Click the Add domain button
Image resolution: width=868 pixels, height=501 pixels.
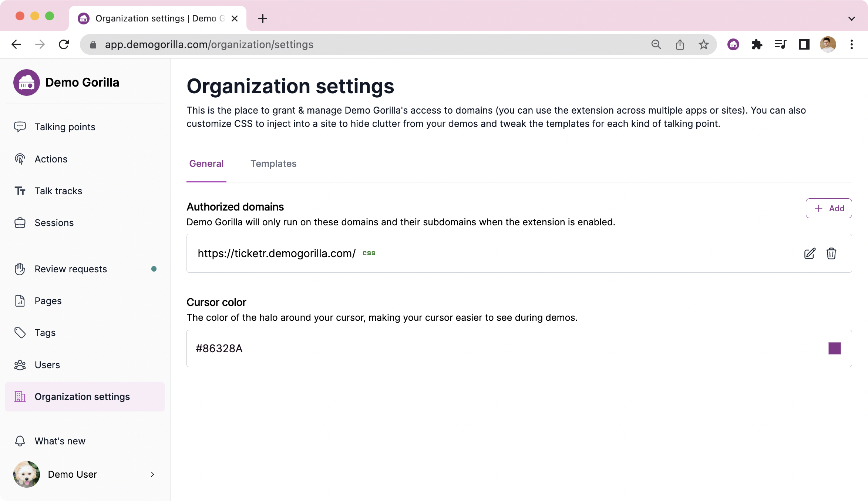tap(829, 208)
